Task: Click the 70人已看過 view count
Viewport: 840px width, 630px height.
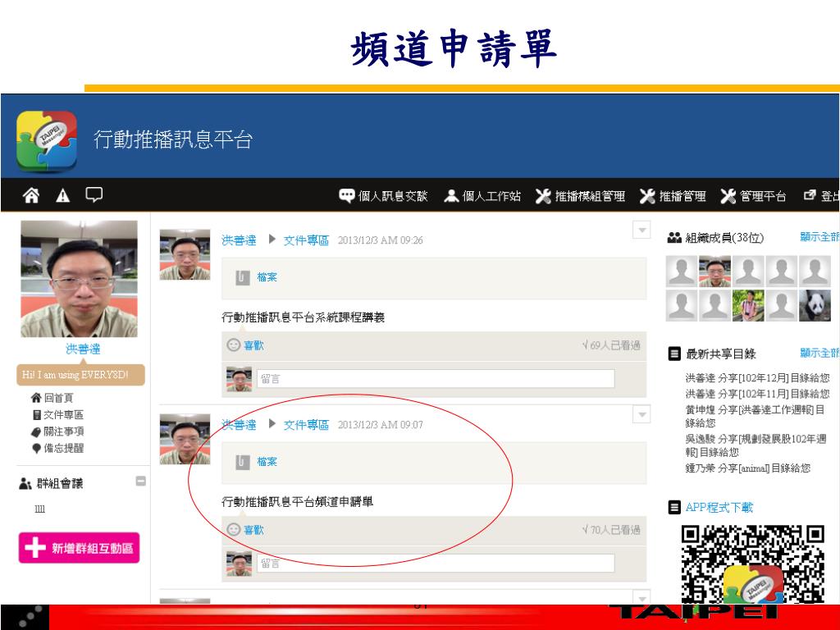Action: 611,530
